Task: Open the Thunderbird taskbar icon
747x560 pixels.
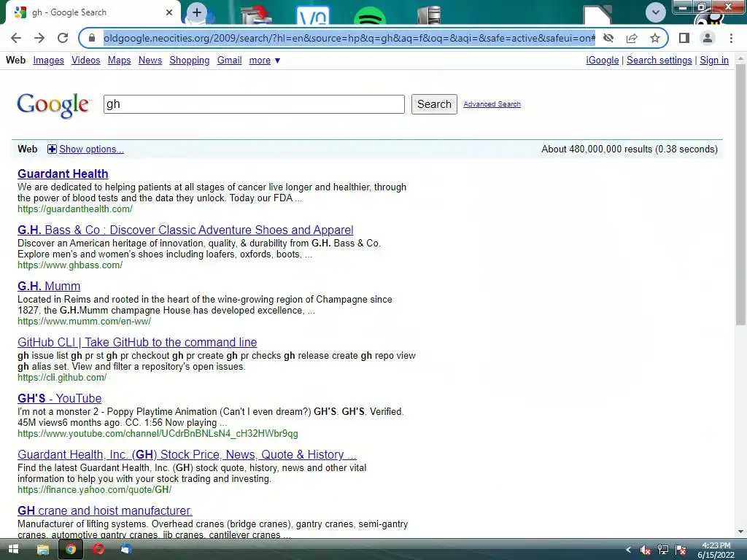Action: 126,550
